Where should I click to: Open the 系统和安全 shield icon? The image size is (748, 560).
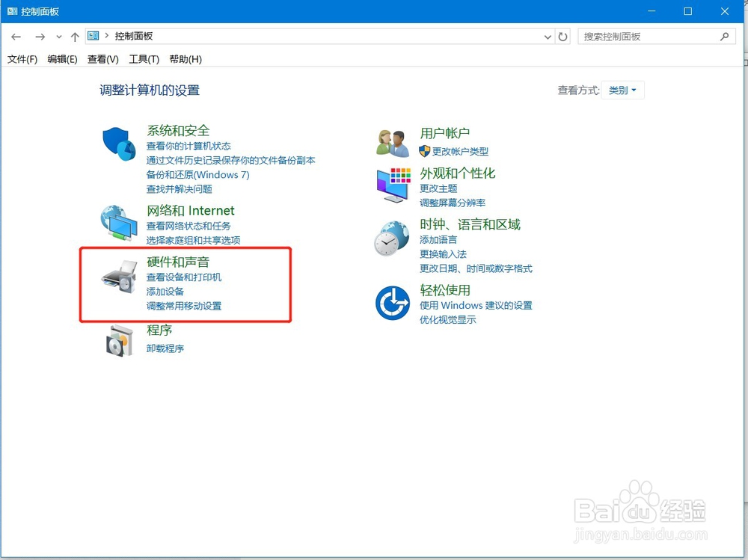pos(119,144)
